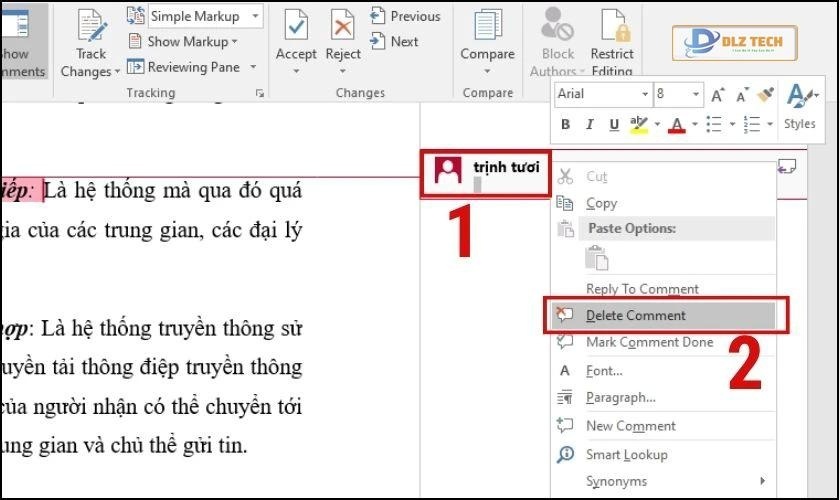
Task: Click the red font color swatch
Action: point(677,125)
